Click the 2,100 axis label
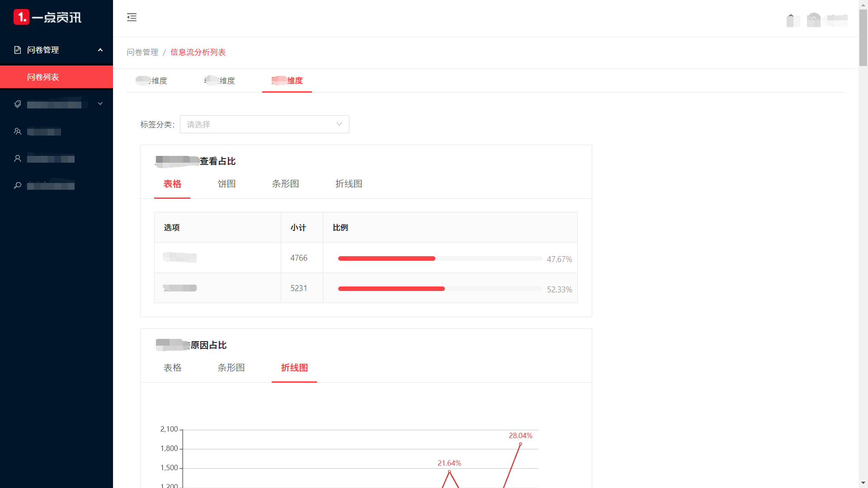 pos(169,429)
